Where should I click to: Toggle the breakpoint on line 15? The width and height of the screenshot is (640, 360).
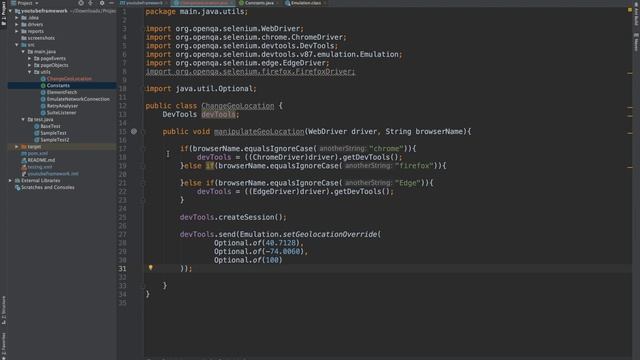click(x=134, y=131)
